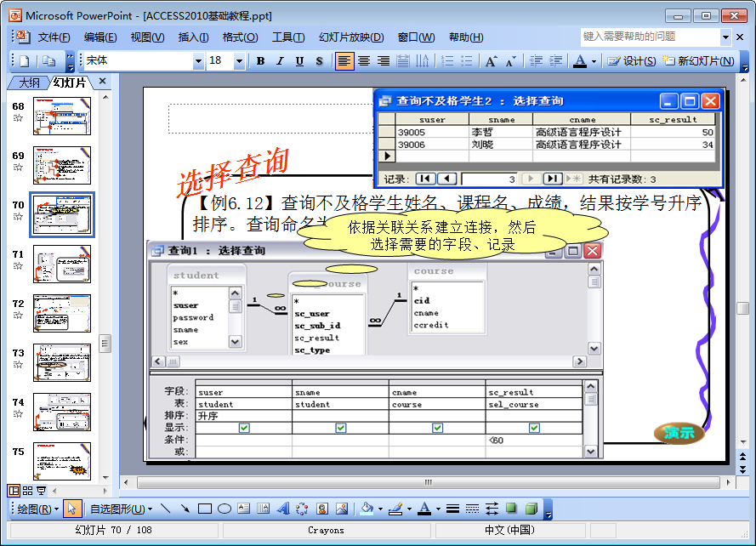The image size is (756, 546).
Task: Click the 设计(S) button
Action: pyautogui.click(x=631, y=61)
